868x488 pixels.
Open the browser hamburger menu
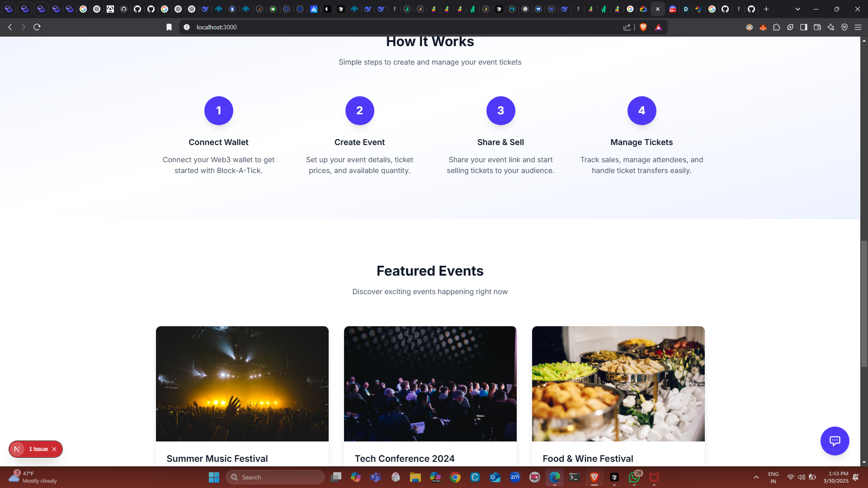pos(858,27)
